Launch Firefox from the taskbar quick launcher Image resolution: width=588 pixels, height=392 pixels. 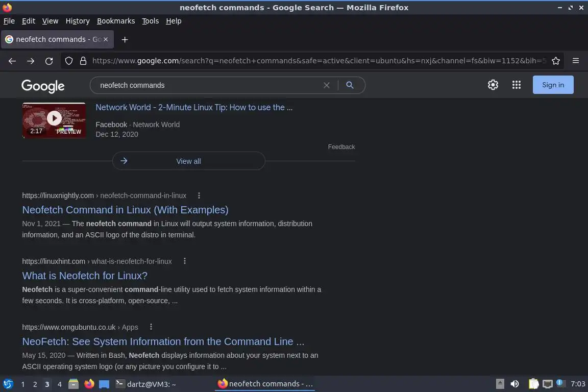(x=89, y=384)
